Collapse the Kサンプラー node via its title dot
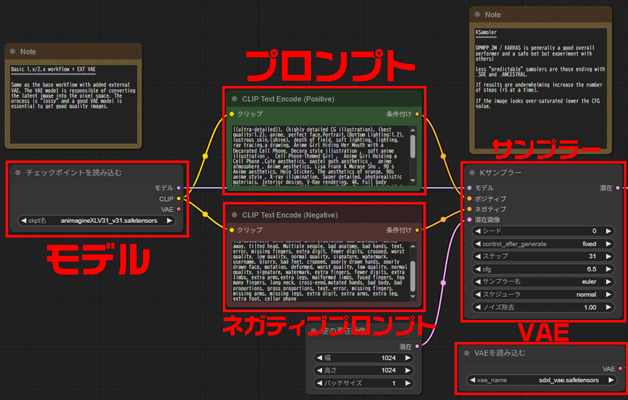Viewport: 628px width, 400px height. (x=474, y=173)
